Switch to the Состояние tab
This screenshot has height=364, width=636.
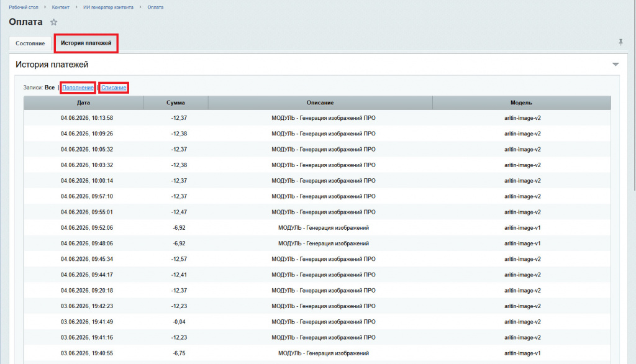point(30,43)
